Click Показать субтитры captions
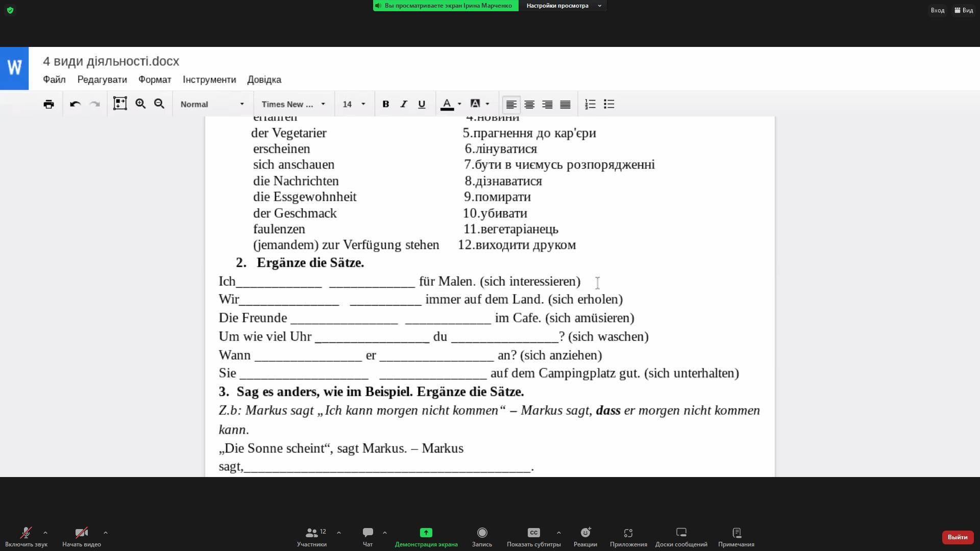Viewport: 980px width, 551px height. (x=533, y=537)
